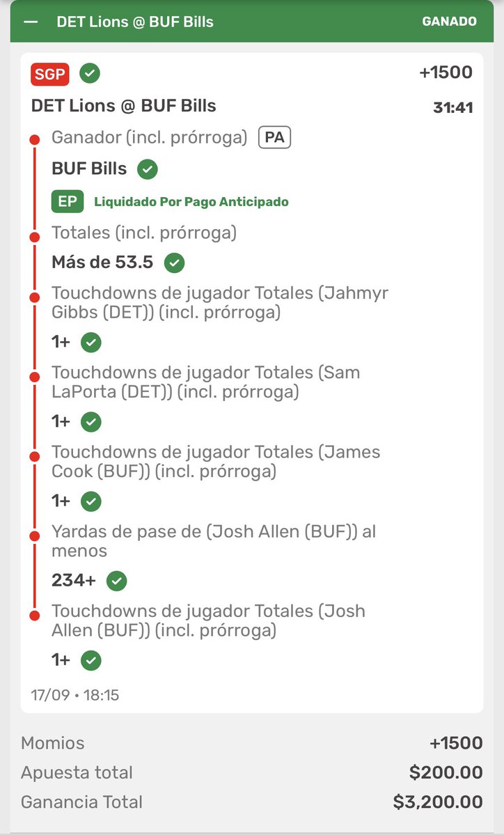
Task: Click the GANADO status label
Action: pos(449,22)
